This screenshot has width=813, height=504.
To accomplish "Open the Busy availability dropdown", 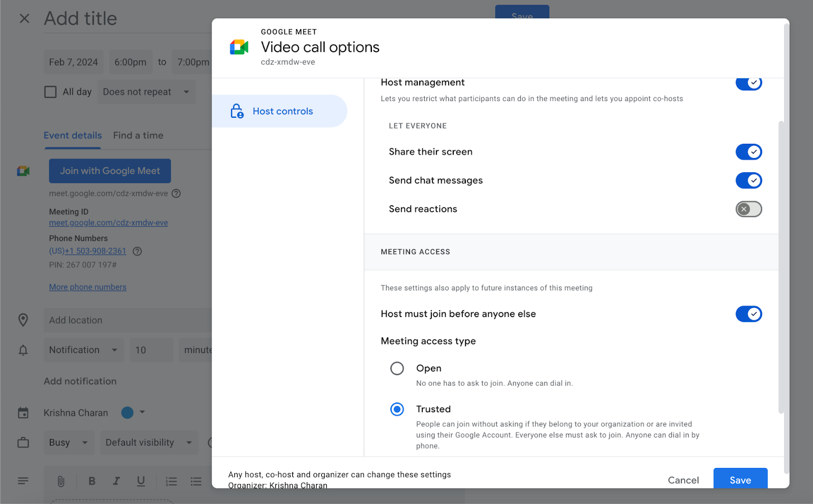I will click(x=69, y=443).
